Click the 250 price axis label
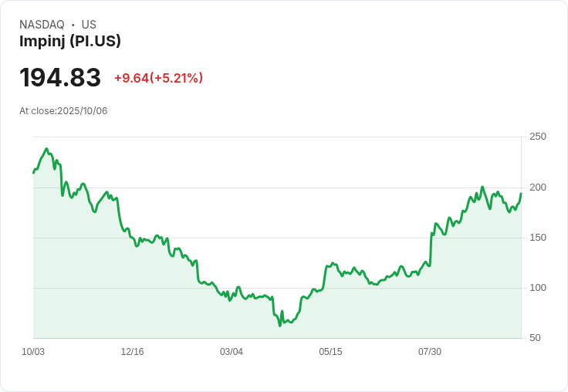The image size is (568, 392). [538, 137]
